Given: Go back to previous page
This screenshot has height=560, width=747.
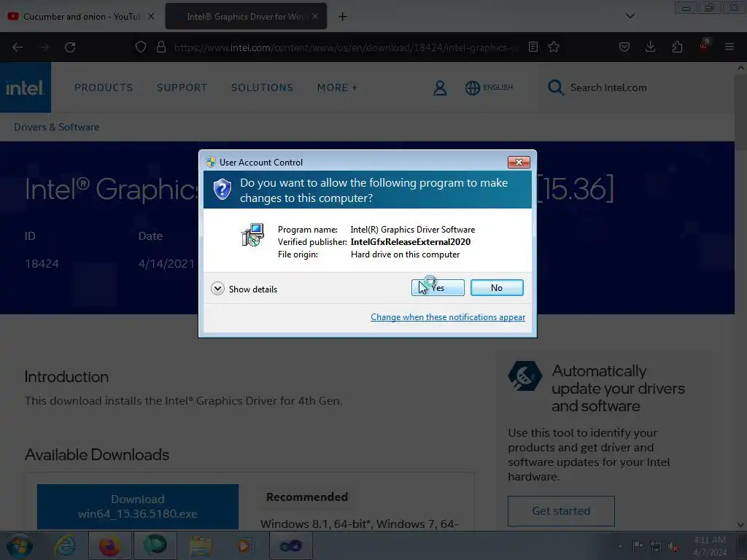Looking at the screenshot, I should tap(18, 47).
